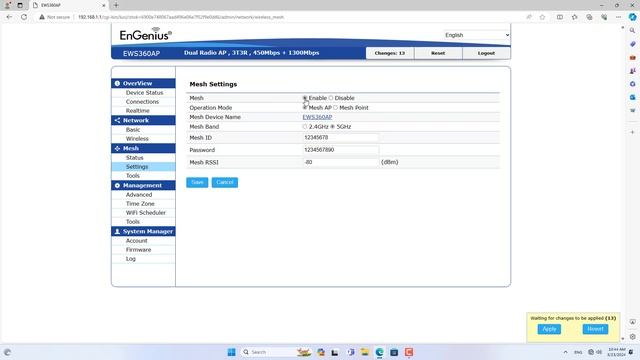The height and width of the screenshot is (360, 640).
Task: Click the Cancel button
Action: (x=225, y=182)
